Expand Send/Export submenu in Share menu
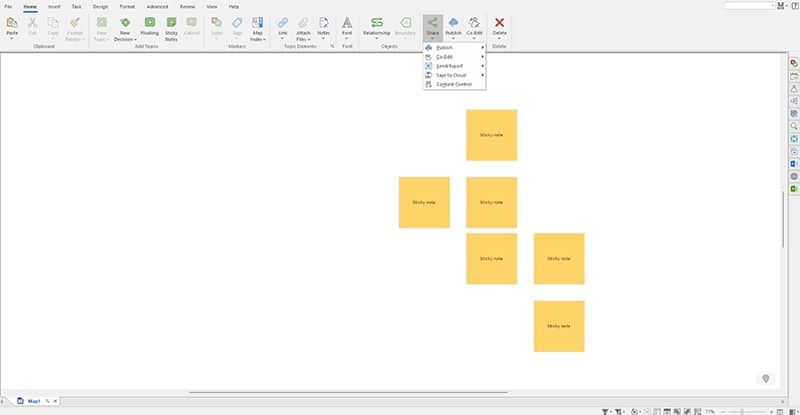The height and width of the screenshot is (415, 800). point(452,66)
